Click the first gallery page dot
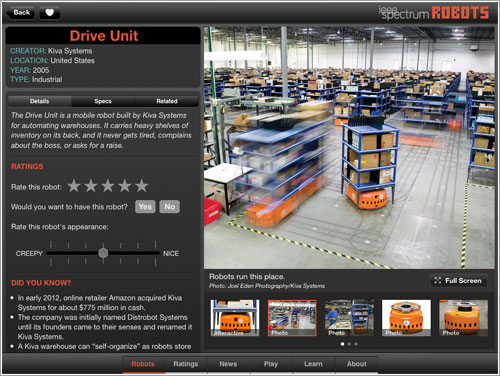The image size is (500, 376). (x=342, y=344)
